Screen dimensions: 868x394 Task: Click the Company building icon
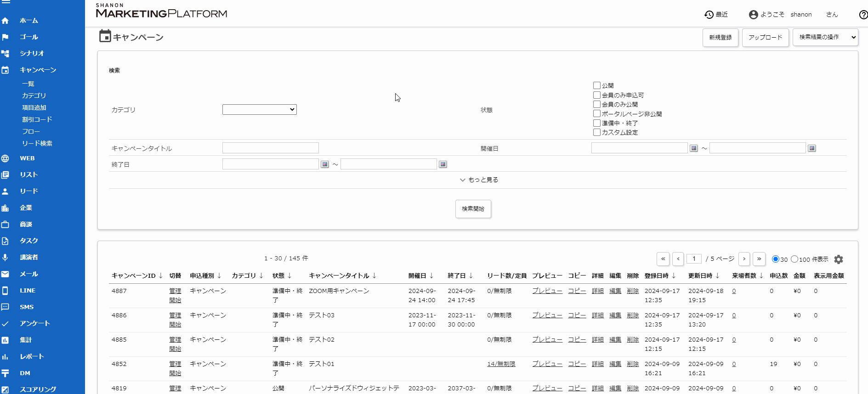(5, 208)
